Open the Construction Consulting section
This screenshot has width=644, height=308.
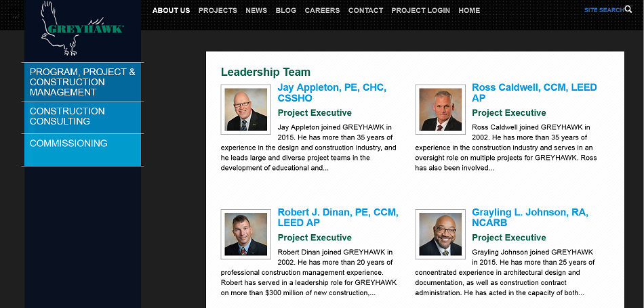83,117
